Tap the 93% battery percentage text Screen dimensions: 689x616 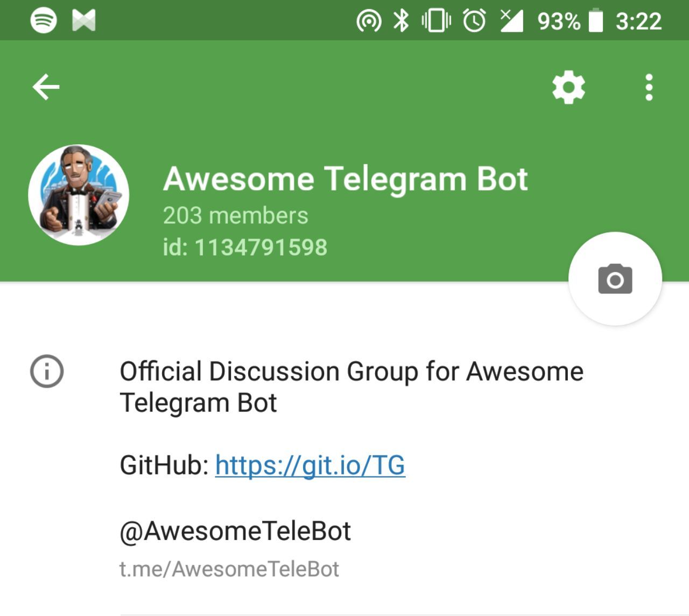point(559,22)
